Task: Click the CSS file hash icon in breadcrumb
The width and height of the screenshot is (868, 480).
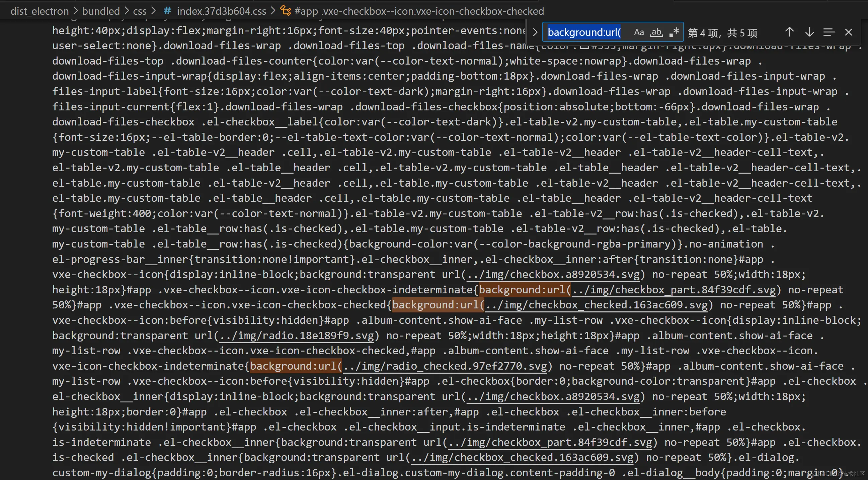Action: tap(167, 11)
